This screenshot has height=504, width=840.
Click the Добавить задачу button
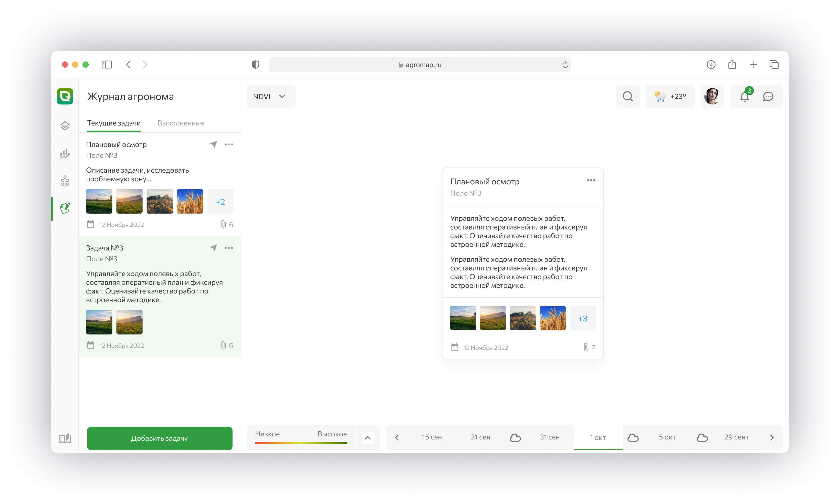point(160,438)
